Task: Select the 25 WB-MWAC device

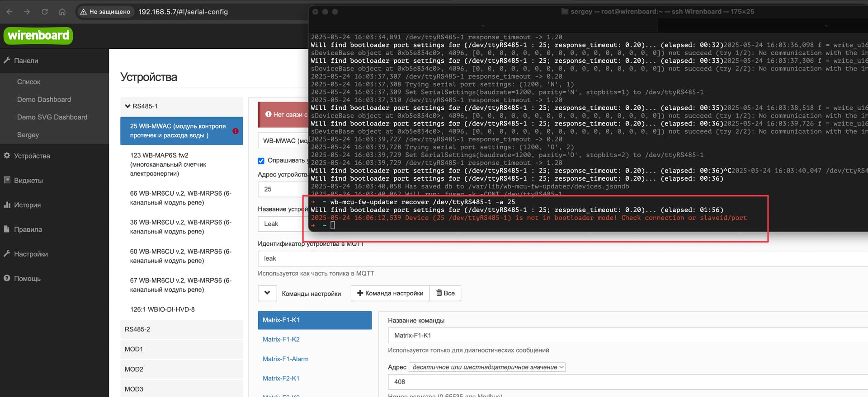Action: coord(182,131)
